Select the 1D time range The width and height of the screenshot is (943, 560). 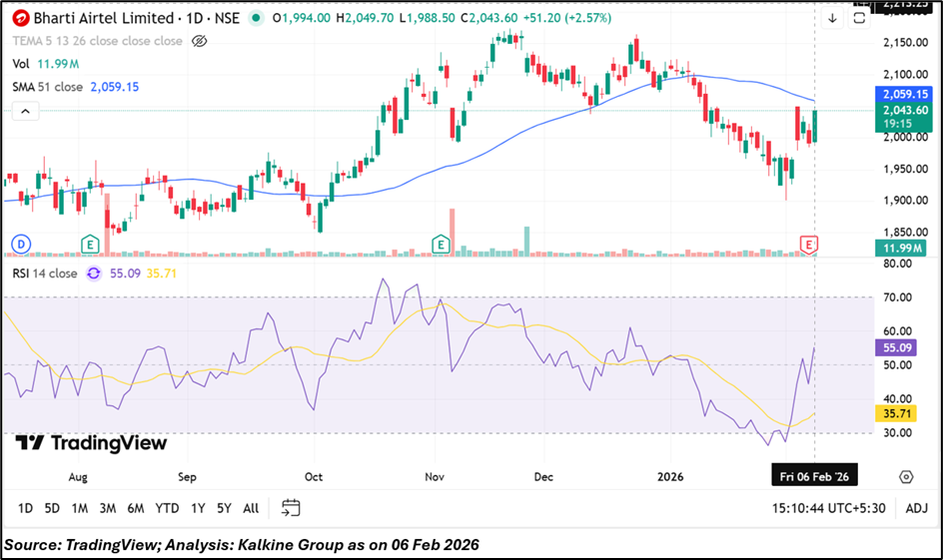click(x=25, y=508)
